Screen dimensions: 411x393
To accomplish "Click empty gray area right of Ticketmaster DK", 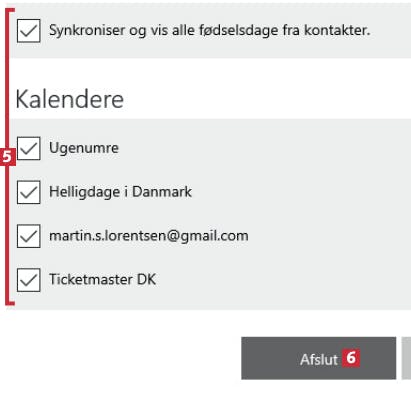I will (x=283, y=280).
